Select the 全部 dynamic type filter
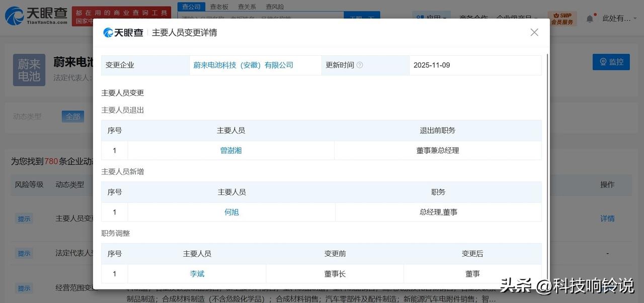This screenshot has height=303, width=644. [73, 117]
